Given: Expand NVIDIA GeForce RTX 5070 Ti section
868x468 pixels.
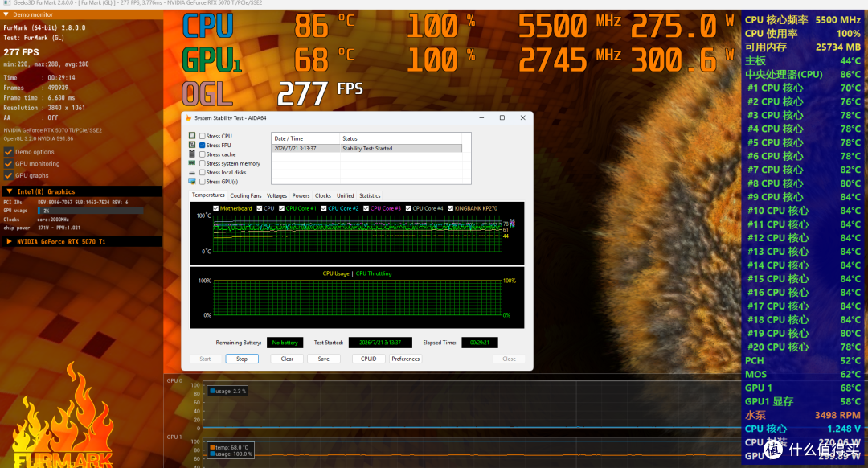Looking at the screenshot, I should [10, 241].
